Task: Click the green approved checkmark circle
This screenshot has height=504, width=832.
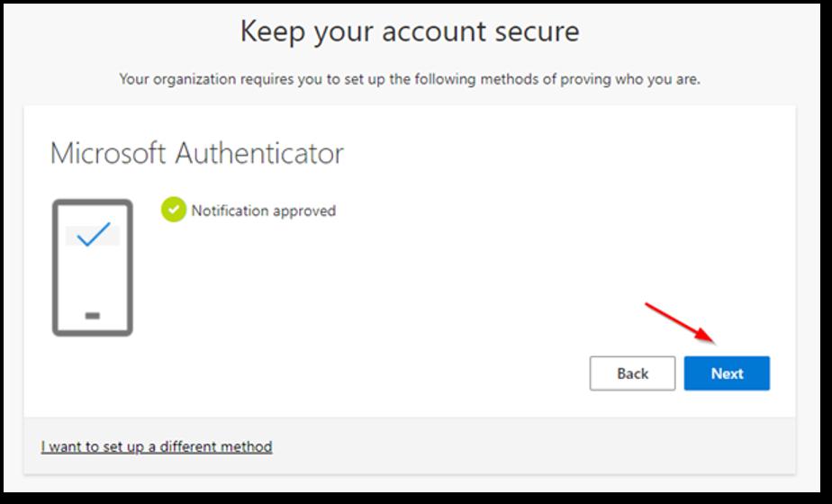Action: click(x=174, y=210)
